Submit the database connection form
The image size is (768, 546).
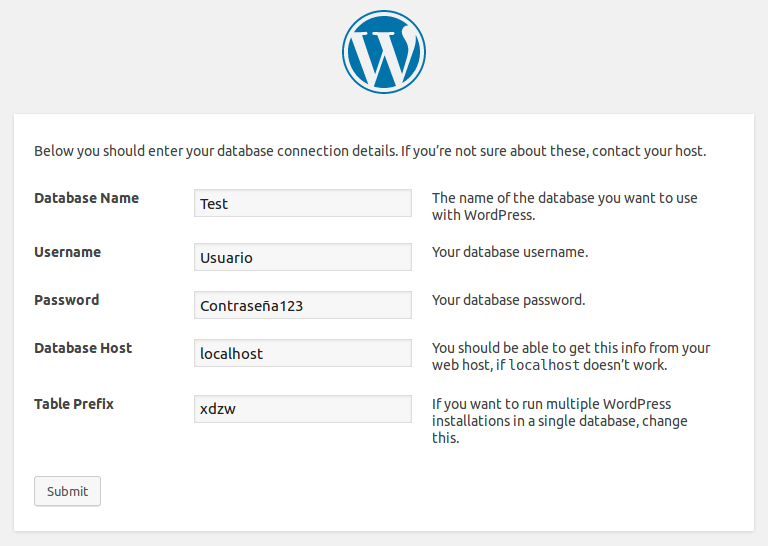pyautogui.click(x=68, y=491)
